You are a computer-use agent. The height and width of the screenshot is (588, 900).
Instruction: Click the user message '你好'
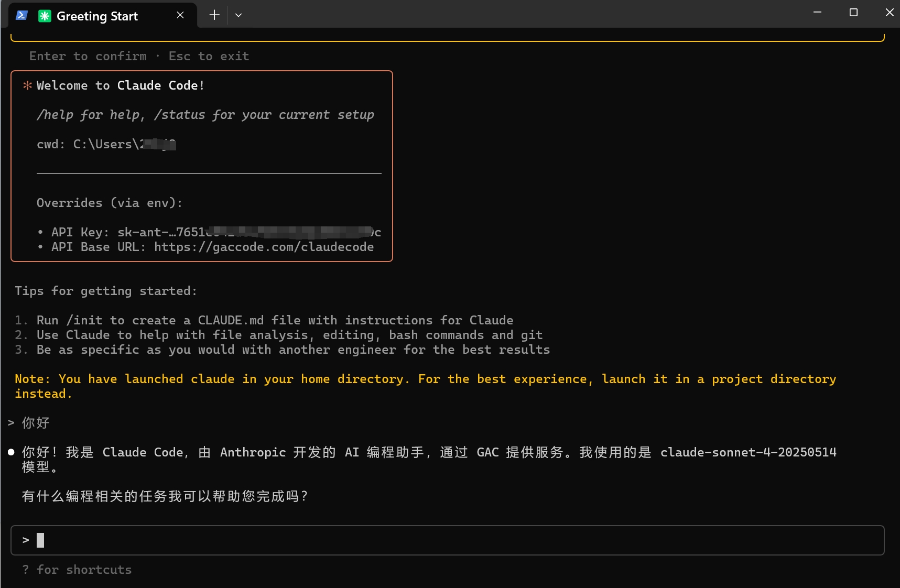pyautogui.click(x=36, y=423)
